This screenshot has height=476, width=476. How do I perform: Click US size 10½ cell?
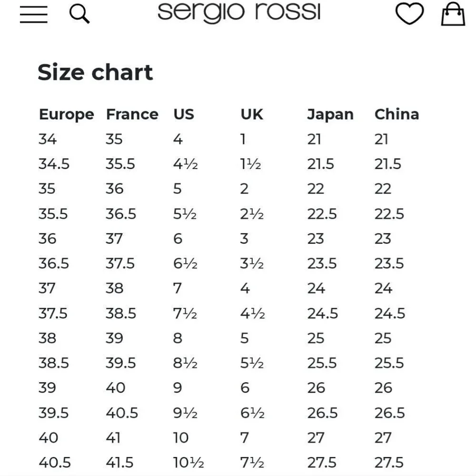188,463
